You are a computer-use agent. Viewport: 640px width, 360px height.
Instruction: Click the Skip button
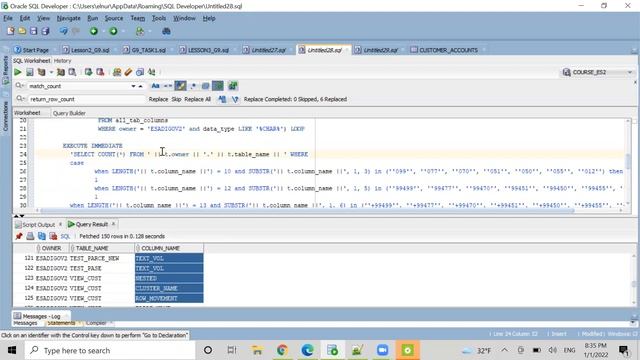pos(176,99)
